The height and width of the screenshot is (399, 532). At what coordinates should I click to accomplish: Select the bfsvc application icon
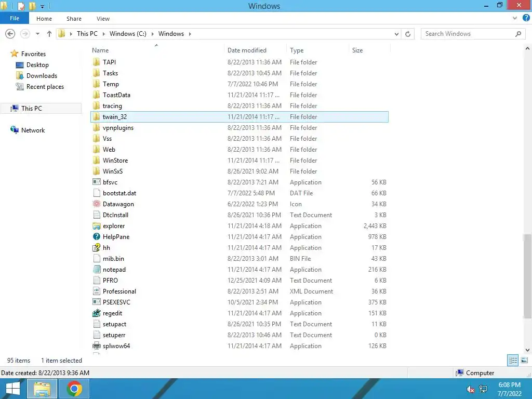click(x=97, y=182)
